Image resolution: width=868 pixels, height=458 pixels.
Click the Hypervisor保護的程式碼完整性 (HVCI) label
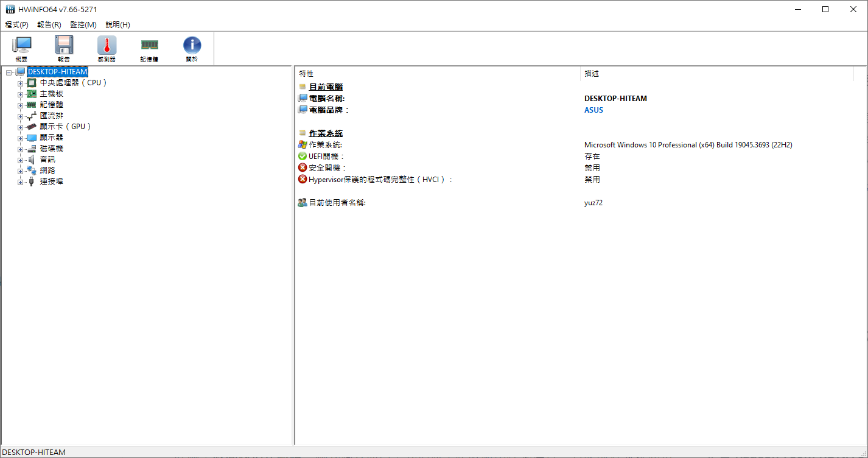pyautogui.click(x=380, y=179)
